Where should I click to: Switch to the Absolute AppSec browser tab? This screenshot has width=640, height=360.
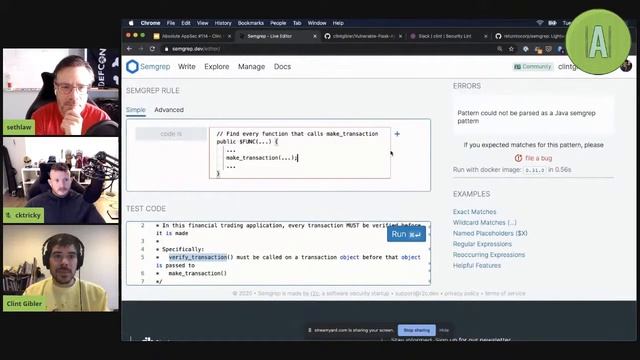tap(192, 36)
